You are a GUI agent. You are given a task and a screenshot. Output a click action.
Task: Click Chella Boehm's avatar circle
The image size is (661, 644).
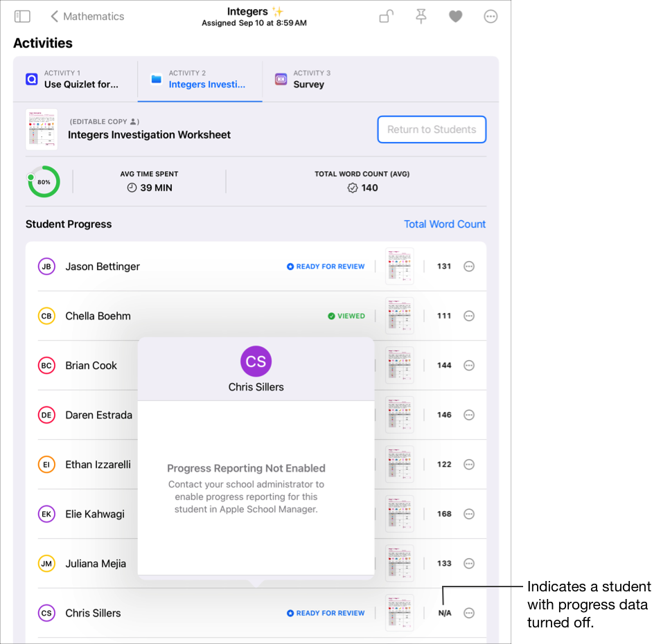(46, 316)
